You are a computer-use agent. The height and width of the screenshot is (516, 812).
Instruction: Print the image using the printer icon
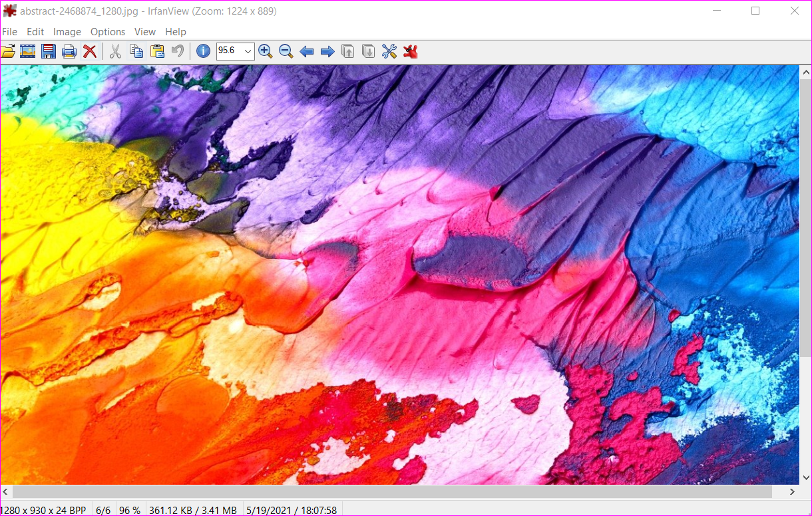[69, 51]
